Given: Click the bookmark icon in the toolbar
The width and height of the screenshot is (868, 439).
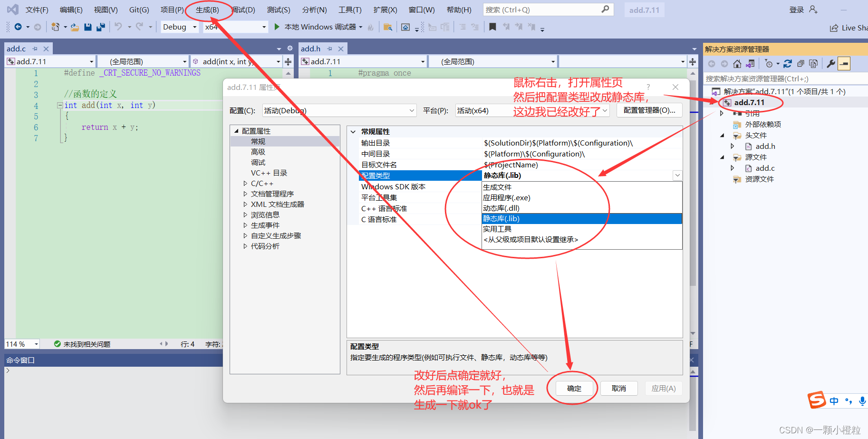Looking at the screenshot, I should (492, 27).
